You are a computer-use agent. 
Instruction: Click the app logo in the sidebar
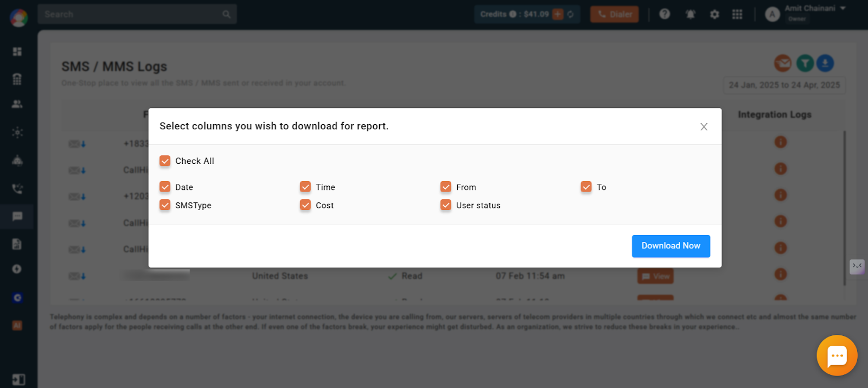(x=18, y=18)
